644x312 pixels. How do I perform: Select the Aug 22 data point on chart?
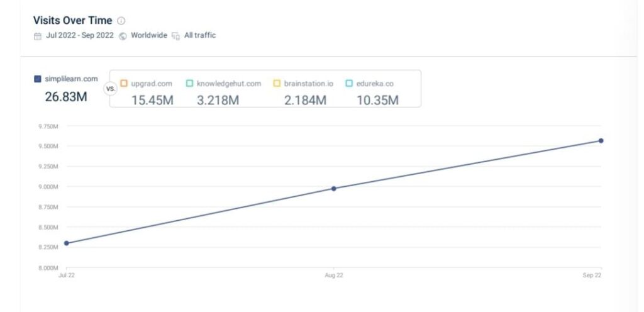(333, 189)
